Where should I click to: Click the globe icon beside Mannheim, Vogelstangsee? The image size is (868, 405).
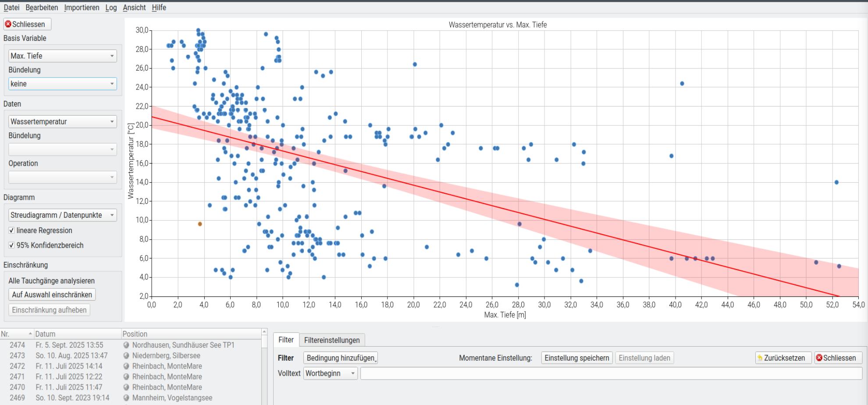point(127,398)
